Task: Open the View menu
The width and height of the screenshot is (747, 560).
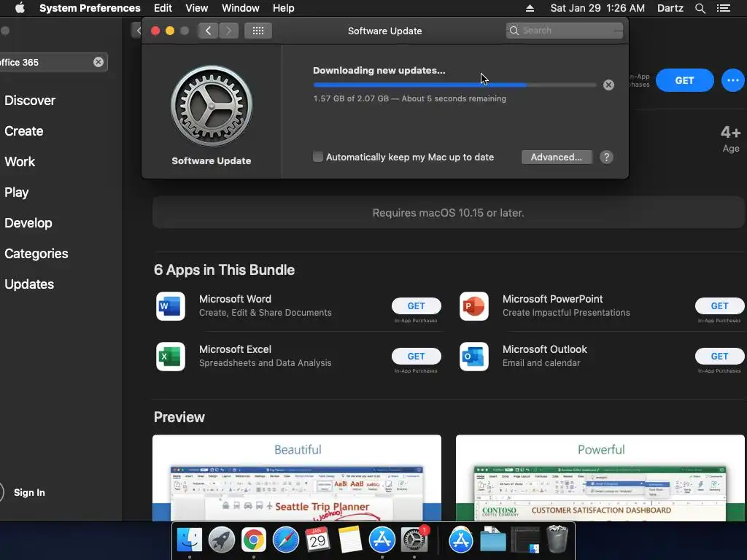Action: coord(197,8)
